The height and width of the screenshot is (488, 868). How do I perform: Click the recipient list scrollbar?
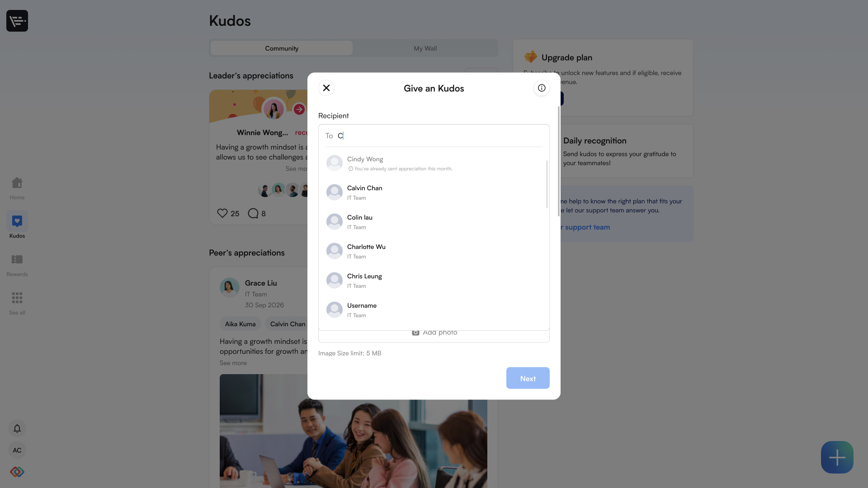point(547,184)
